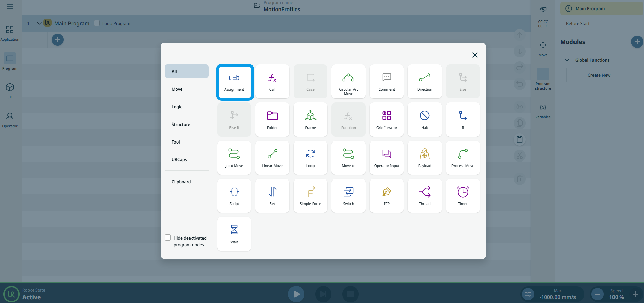Insert the Timer node
Viewport: 644px width, 303px height.
[463, 196]
